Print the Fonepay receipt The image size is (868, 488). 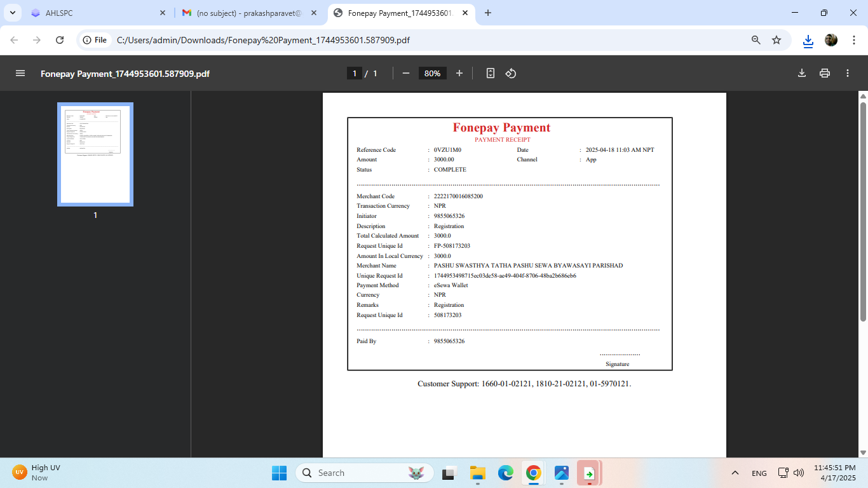tap(825, 73)
